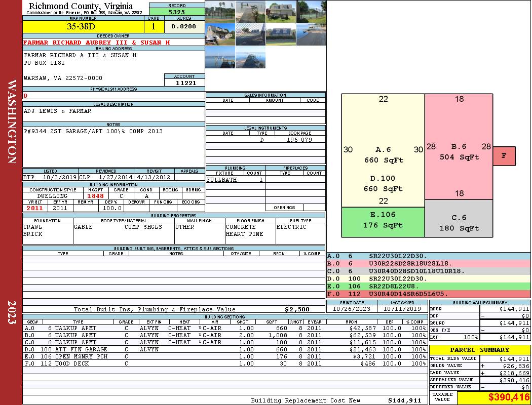The image size is (532, 405).
Task: Click roof material COMP SHGLS
Action: tap(143, 227)
